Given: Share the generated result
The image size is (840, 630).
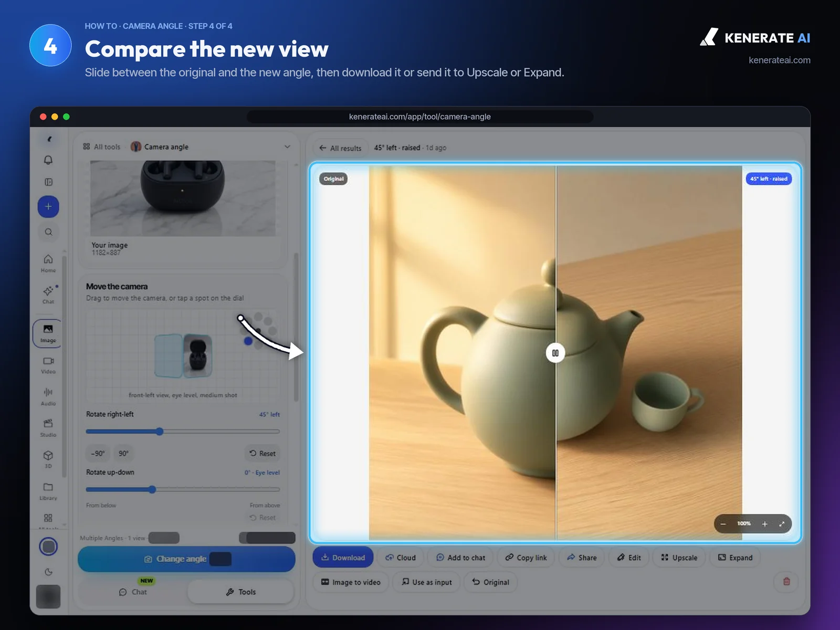Looking at the screenshot, I should point(582,558).
